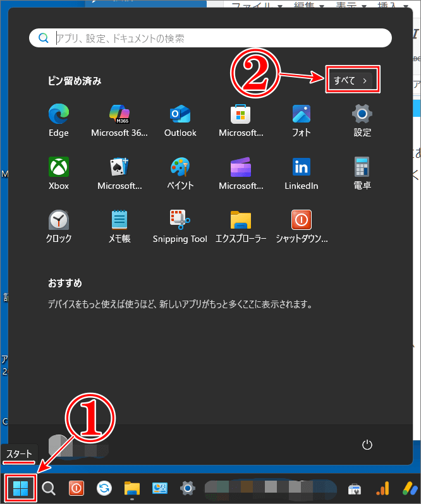This screenshot has width=421, height=504.
Task: Launch Snipping Tool
Action: click(x=180, y=227)
